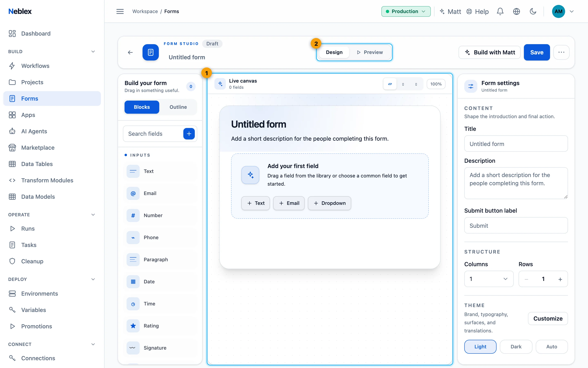Viewport: 588px width, 368px height.
Task: Click the Submit button label field
Action: tap(516, 225)
